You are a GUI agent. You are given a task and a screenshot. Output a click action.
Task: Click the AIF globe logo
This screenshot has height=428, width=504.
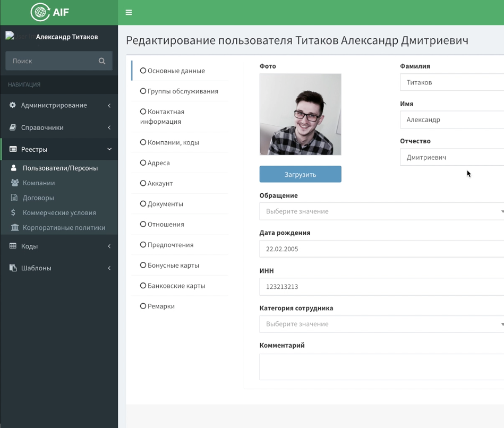tap(40, 12)
